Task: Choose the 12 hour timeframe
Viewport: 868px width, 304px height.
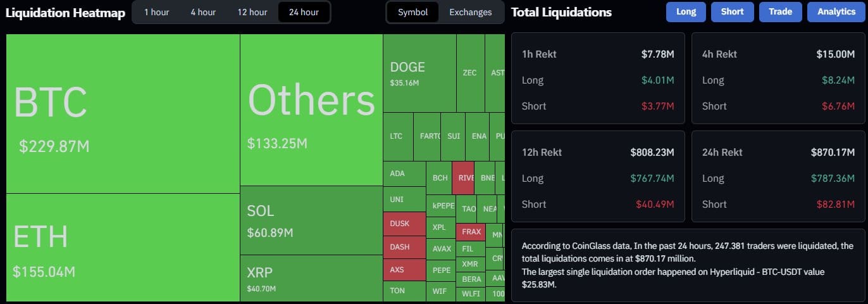Action: 252,12
